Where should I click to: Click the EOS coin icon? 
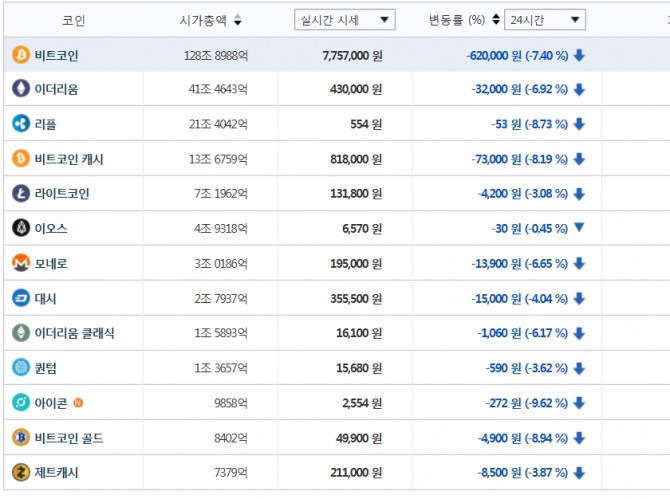coord(20,228)
